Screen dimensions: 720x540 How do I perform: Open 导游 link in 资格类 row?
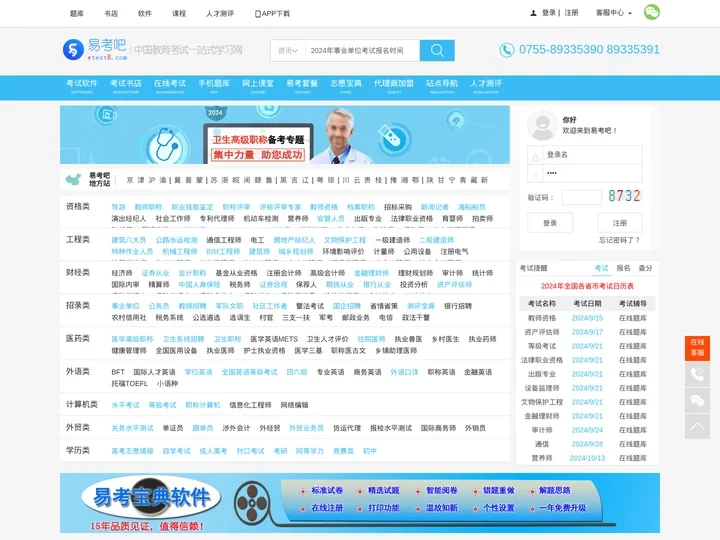[x=118, y=207]
